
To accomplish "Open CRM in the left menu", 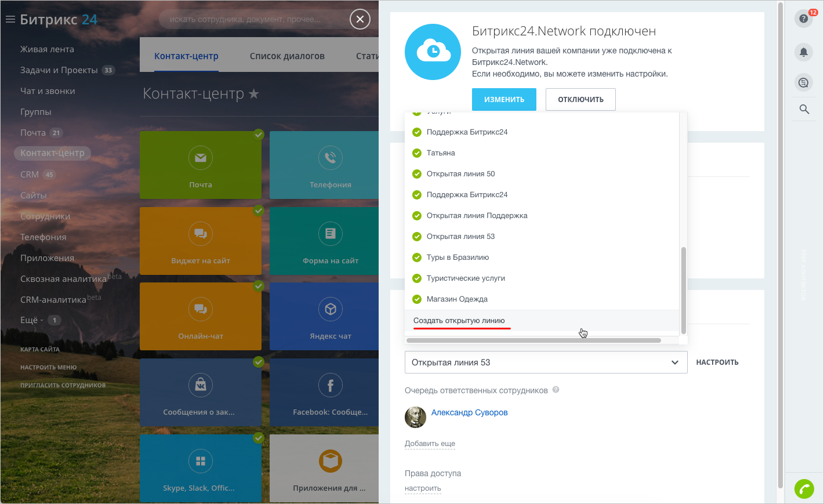I will tap(30, 175).
